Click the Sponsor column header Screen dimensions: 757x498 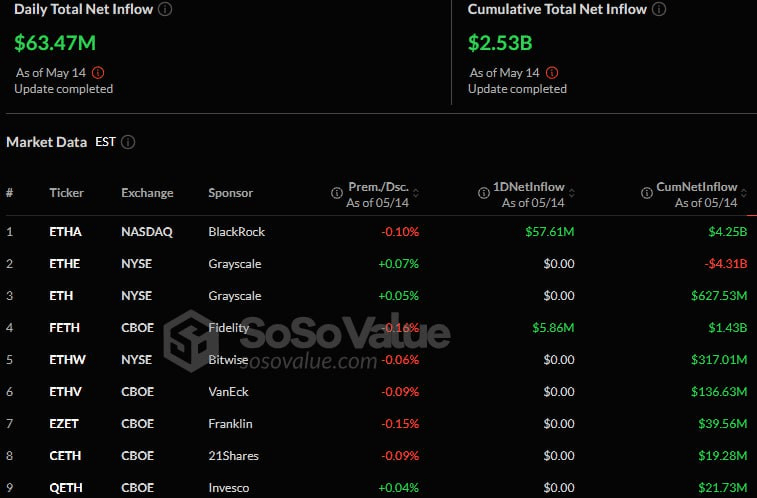[230, 193]
